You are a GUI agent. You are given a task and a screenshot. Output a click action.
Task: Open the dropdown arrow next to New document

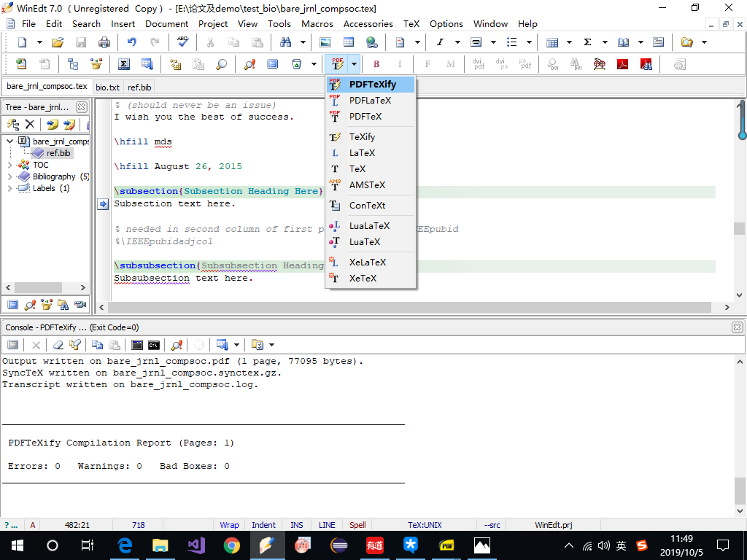pos(39,42)
